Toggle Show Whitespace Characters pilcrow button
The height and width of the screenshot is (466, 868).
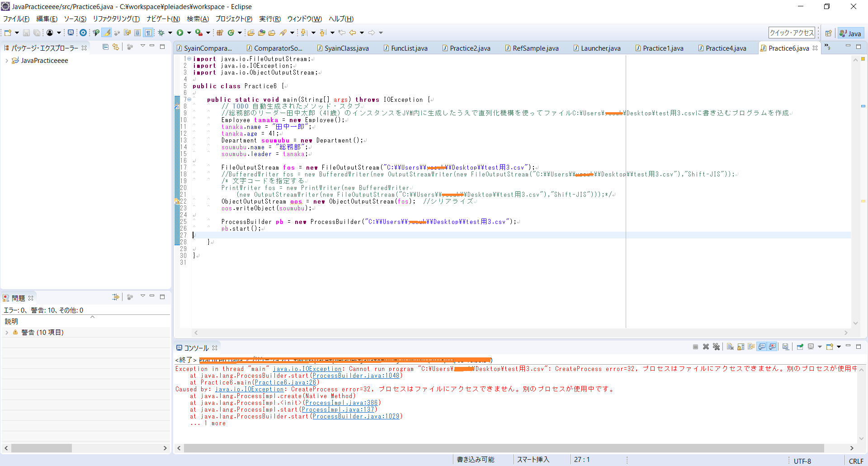coord(148,33)
